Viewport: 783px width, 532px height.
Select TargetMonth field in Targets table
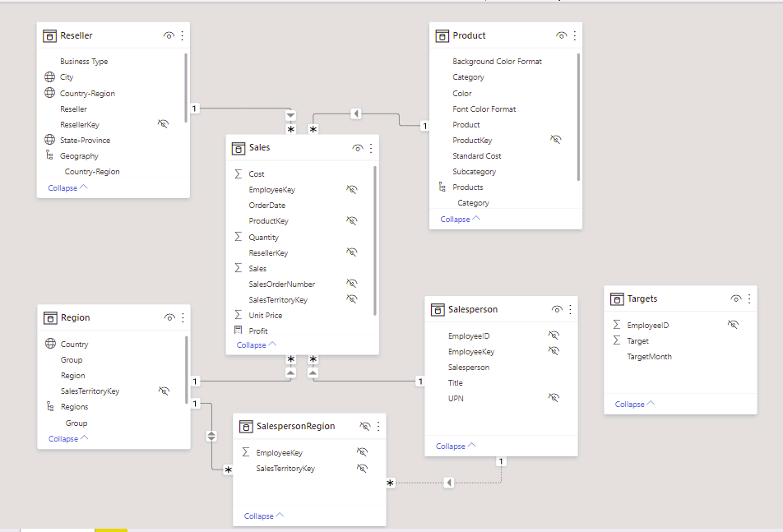649,356
